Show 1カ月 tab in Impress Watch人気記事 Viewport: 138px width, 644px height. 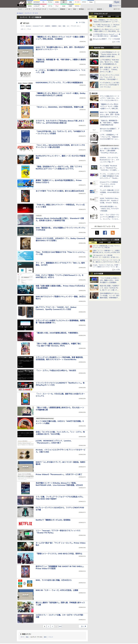click(117, 242)
